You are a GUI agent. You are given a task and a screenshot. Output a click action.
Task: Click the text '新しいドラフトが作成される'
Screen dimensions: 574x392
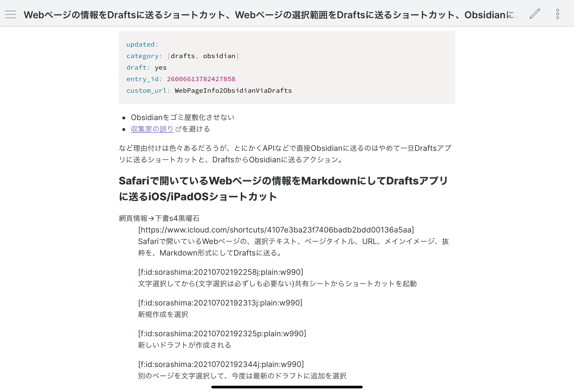pos(185,345)
